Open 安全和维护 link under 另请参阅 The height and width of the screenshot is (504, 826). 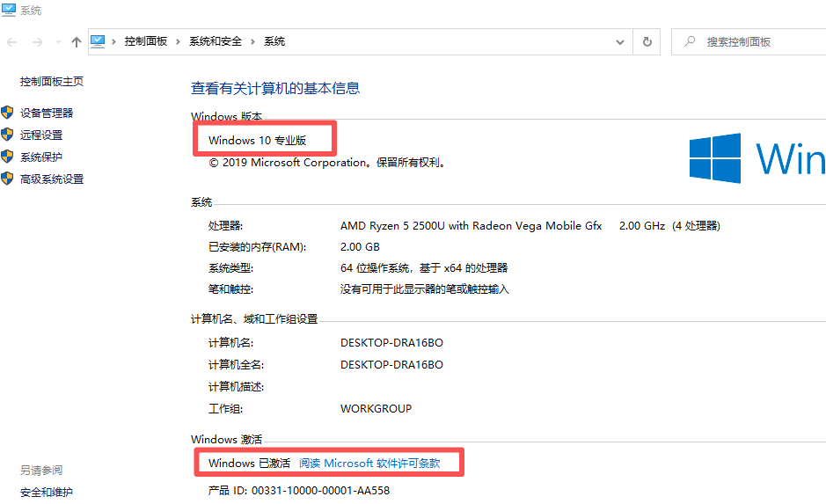[x=47, y=492]
